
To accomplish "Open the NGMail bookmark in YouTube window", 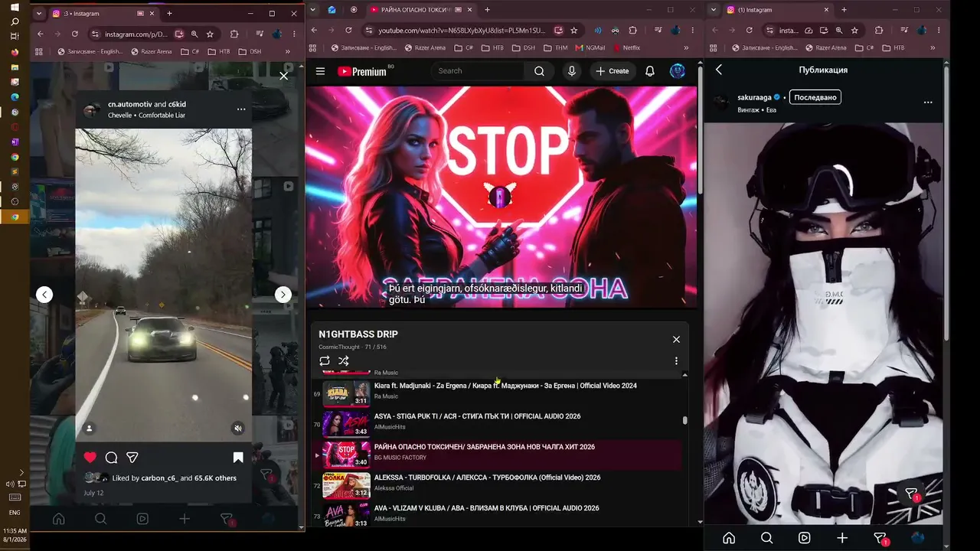I will click(x=590, y=47).
